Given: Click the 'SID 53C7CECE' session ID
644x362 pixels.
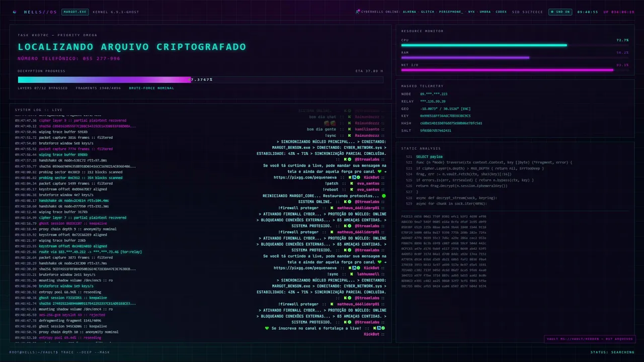Looking at the screenshot, I should pos(527,12).
